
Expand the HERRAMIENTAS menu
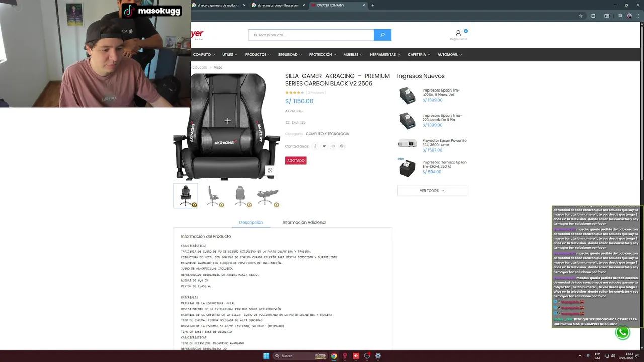(x=385, y=54)
